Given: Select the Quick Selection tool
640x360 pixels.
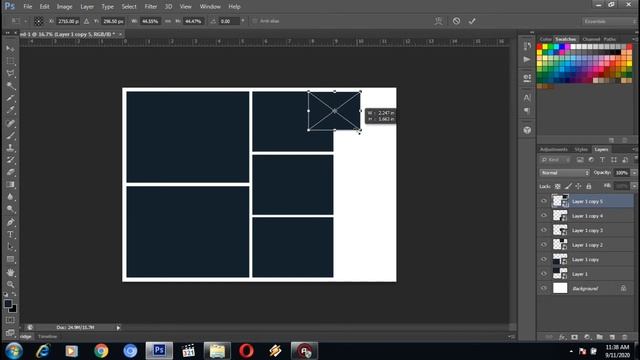Looking at the screenshot, I should [10, 86].
